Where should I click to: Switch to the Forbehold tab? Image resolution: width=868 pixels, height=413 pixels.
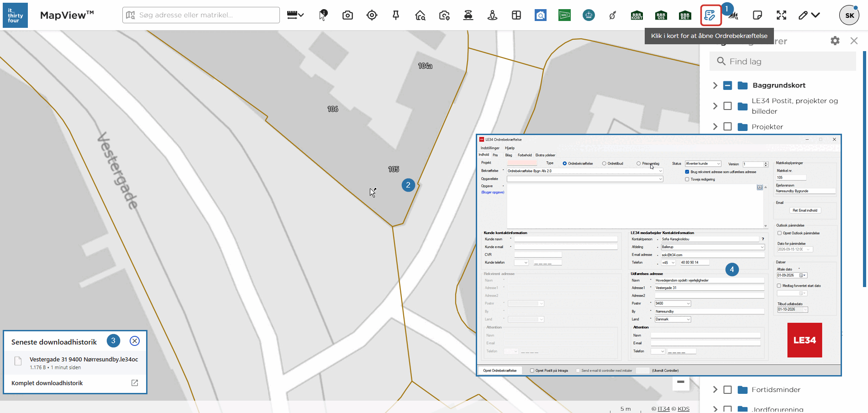(525, 155)
